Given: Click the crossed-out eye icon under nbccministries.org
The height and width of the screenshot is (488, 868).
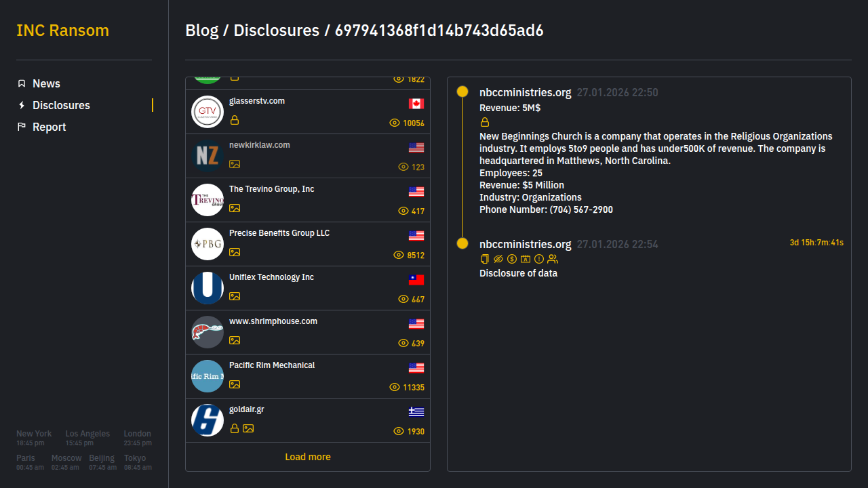Looking at the screenshot, I should (498, 259).
